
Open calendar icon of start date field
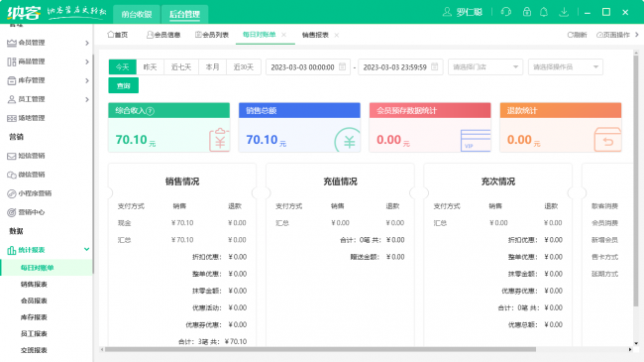342,66
